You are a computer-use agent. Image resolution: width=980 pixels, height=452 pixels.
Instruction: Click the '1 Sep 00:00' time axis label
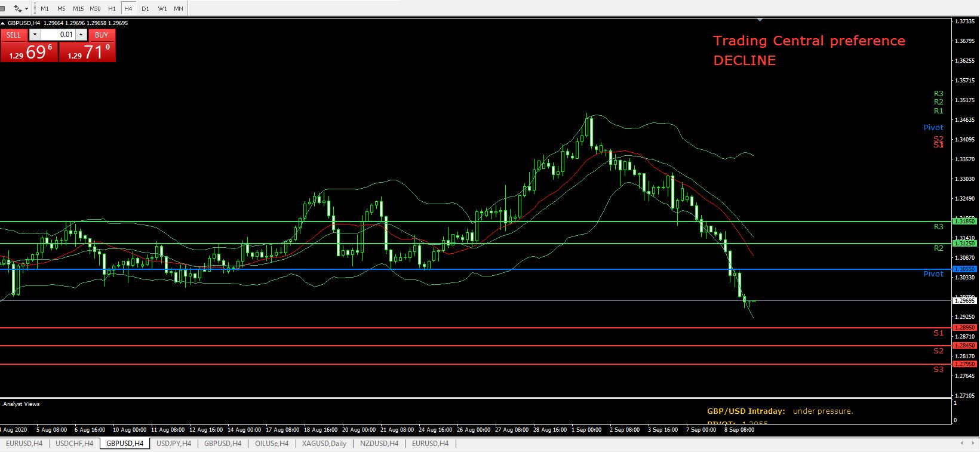coord(586,429)
